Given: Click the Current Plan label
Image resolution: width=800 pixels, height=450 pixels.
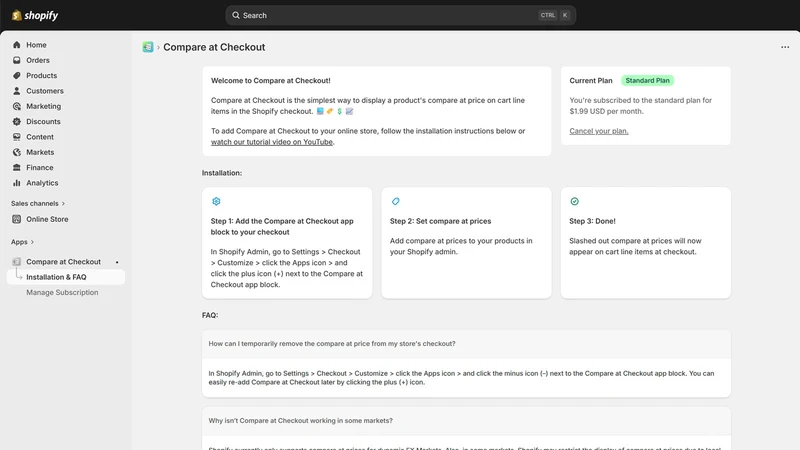Looking at the screenshot, I should [x=591, y=81].
